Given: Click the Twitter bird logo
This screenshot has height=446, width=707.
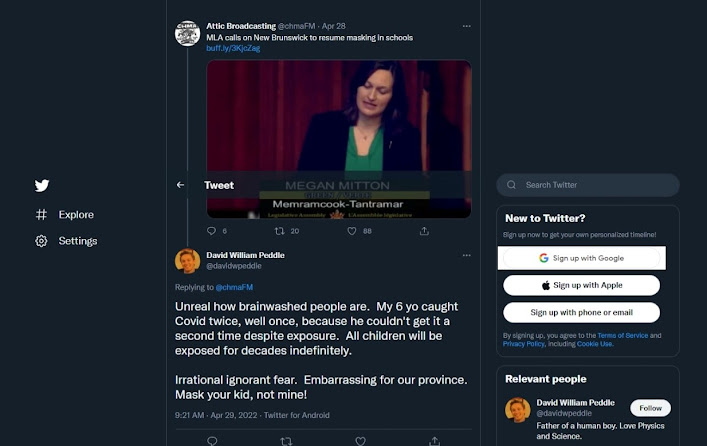Looking at the screenshot, I should point(42,186).
